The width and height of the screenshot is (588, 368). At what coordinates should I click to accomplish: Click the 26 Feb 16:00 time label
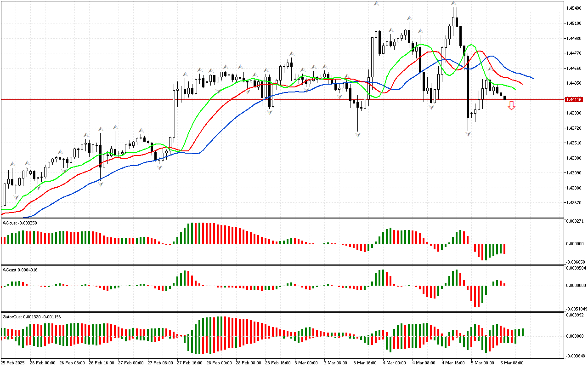point(102,363)
